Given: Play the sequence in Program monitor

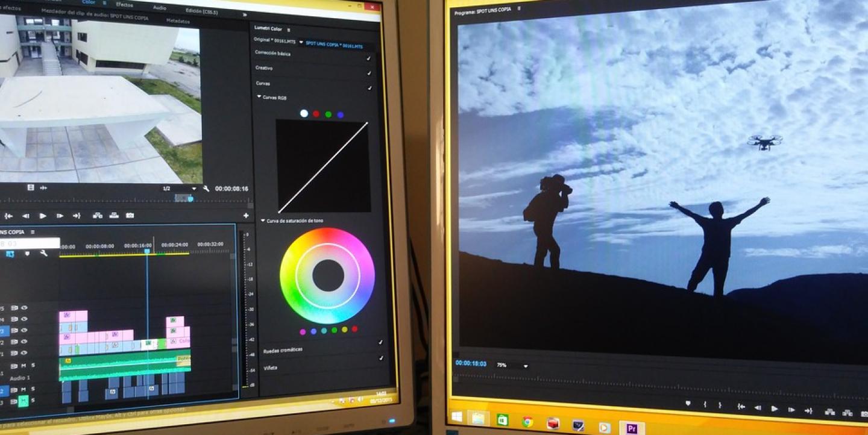Looking at the screenshot, I should point(775,408).
